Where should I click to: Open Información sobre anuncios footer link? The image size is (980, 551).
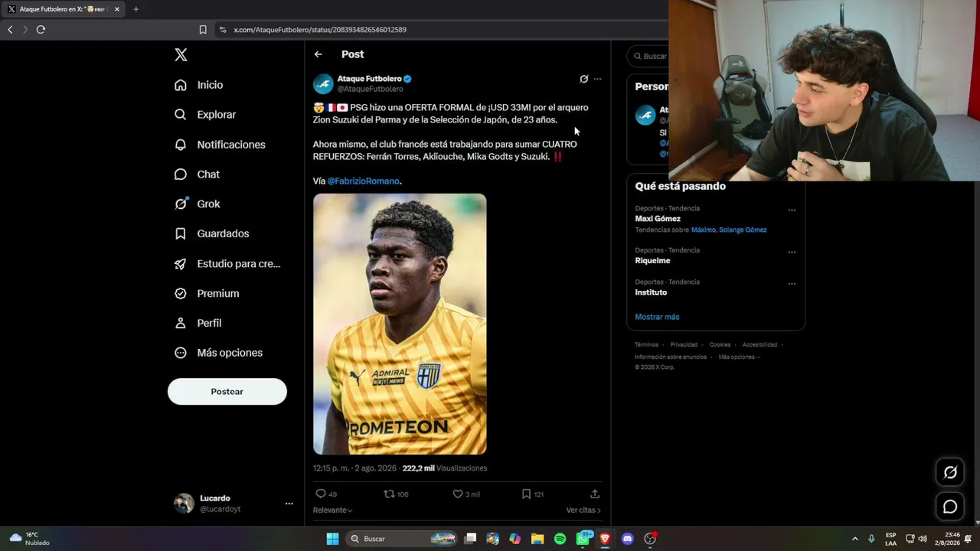coord(671,357)
